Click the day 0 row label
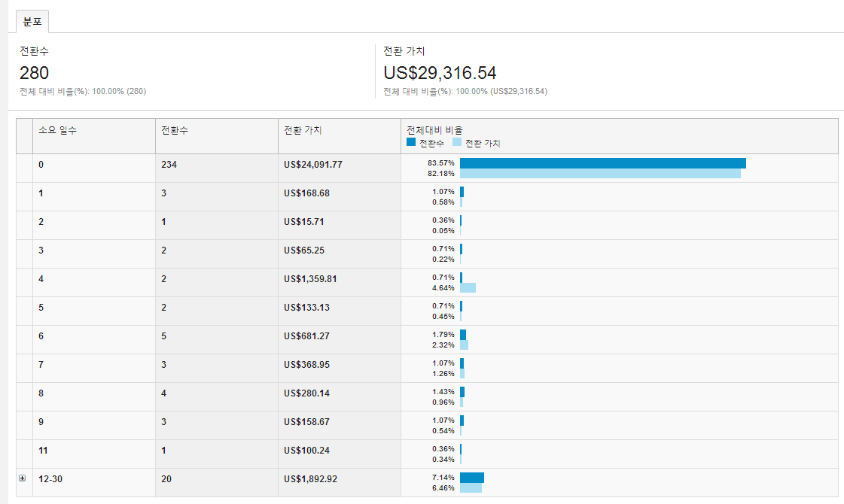This screenshot has height=504, width=844. coord(41,165)
